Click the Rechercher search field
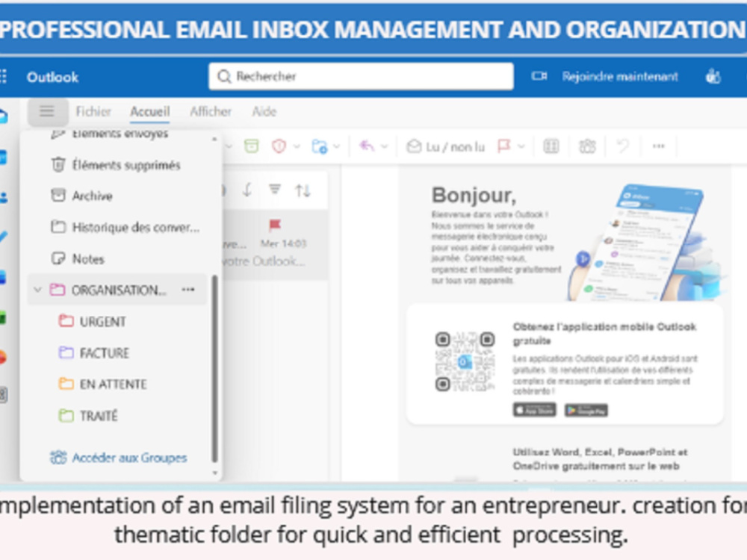The image size is (747, 560). (361, 76)
